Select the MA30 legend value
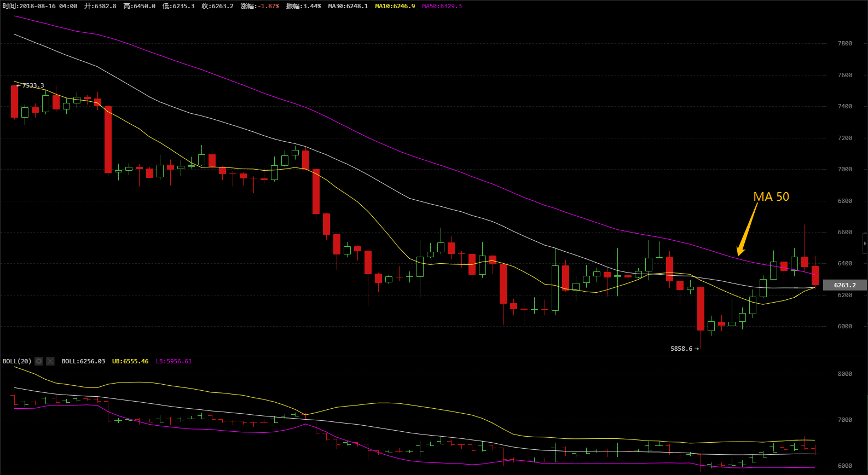The height and width of the screenshot is (475, 868). coord(348,6)
